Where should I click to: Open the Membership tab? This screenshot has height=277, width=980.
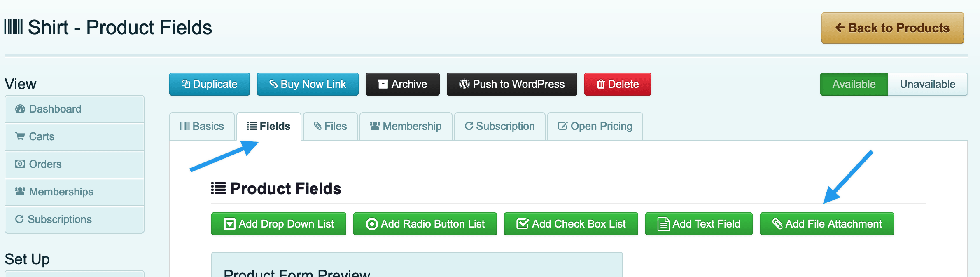406,126
